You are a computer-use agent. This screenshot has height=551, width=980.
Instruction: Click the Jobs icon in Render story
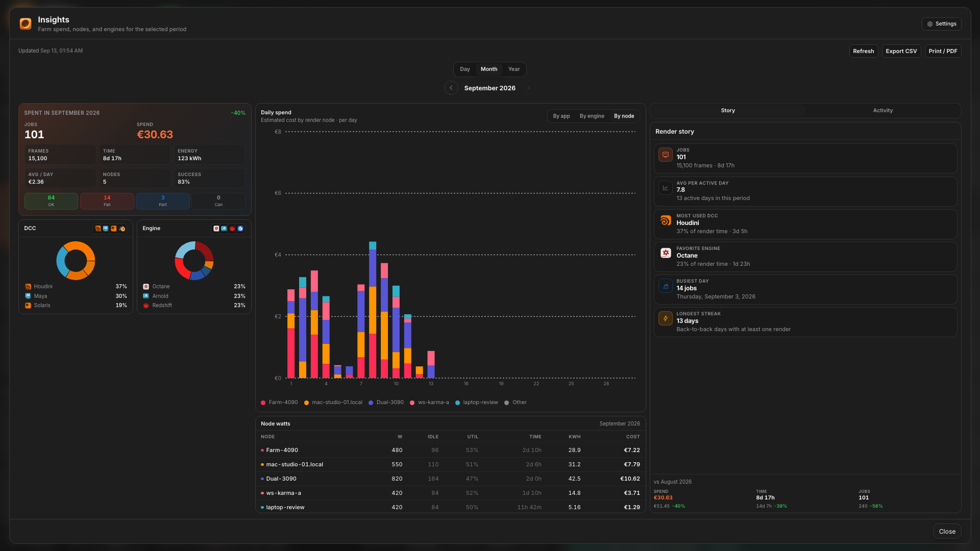(666, 155)
